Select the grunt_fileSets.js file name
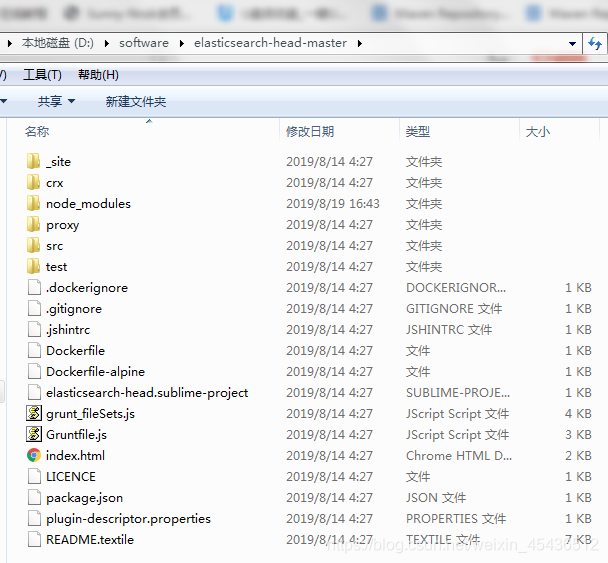This screenshot has height=563, width=608. coord(90,414)
